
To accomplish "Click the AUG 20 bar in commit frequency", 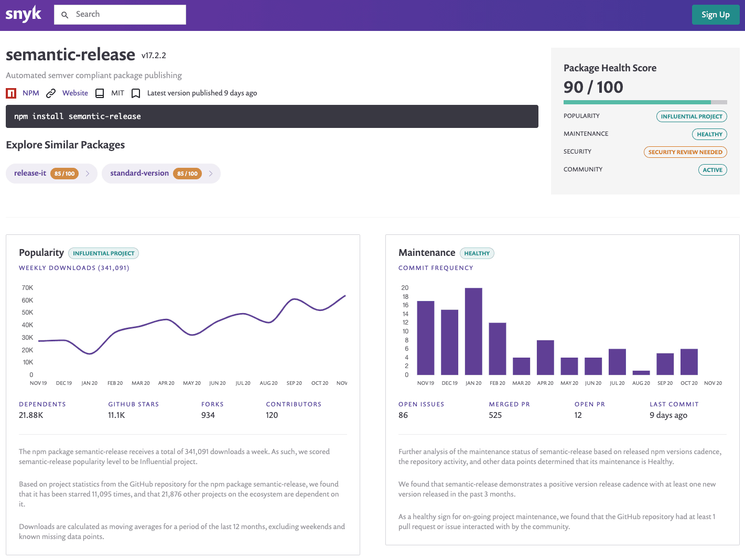I will pos(641,373).
